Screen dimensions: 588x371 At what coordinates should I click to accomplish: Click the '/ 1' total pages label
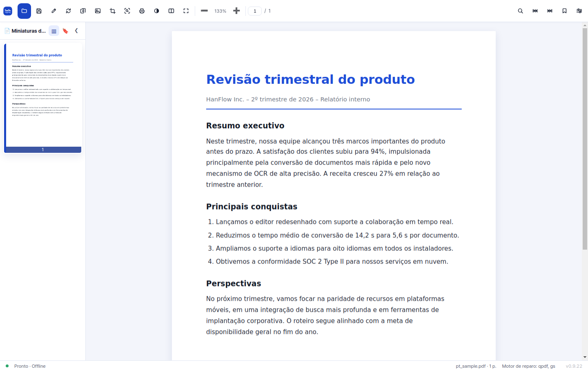(x=267, y=11)
